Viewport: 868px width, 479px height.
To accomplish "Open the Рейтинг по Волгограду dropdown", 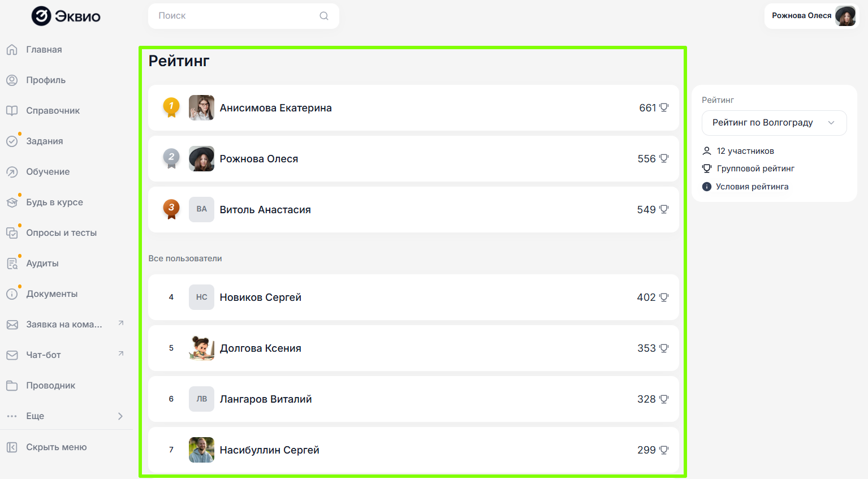I will [774, 123].
